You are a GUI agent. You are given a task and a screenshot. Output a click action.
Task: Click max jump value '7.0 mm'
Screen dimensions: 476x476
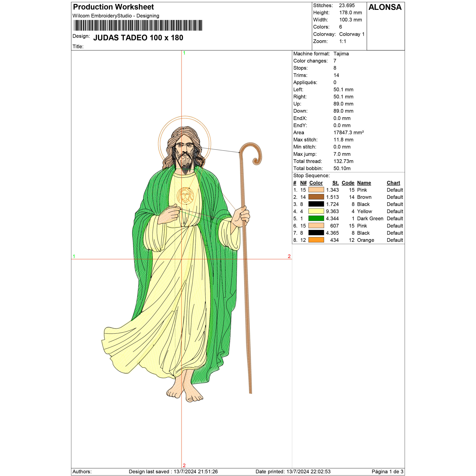tap(342, 154)
